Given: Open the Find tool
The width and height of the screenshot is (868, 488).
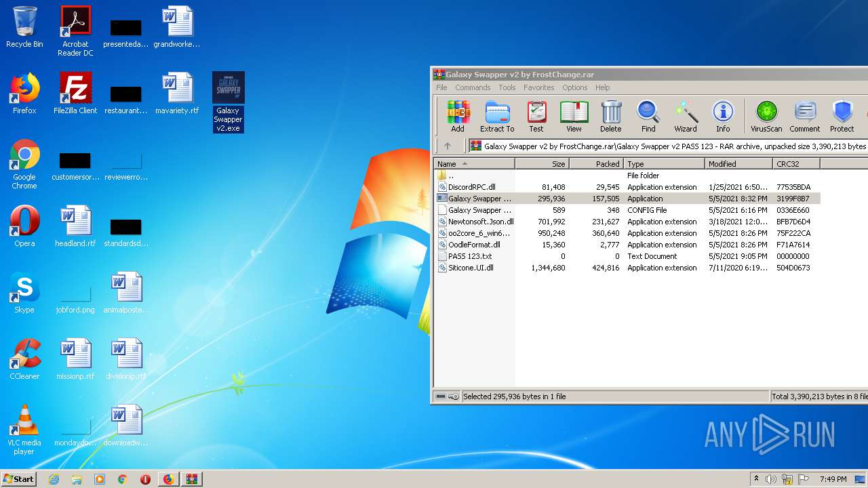Looking at the screenshot, I should 648,116.
